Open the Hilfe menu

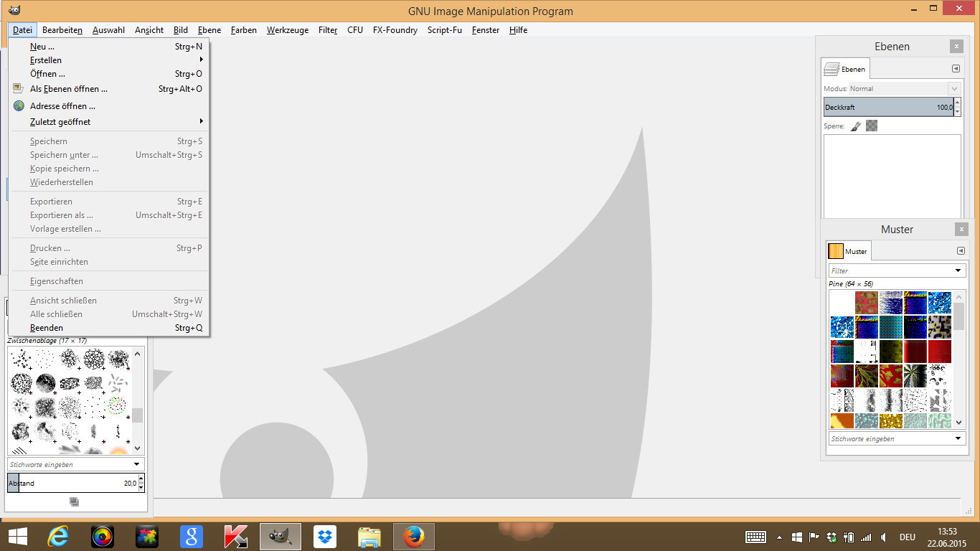(518, 30)
